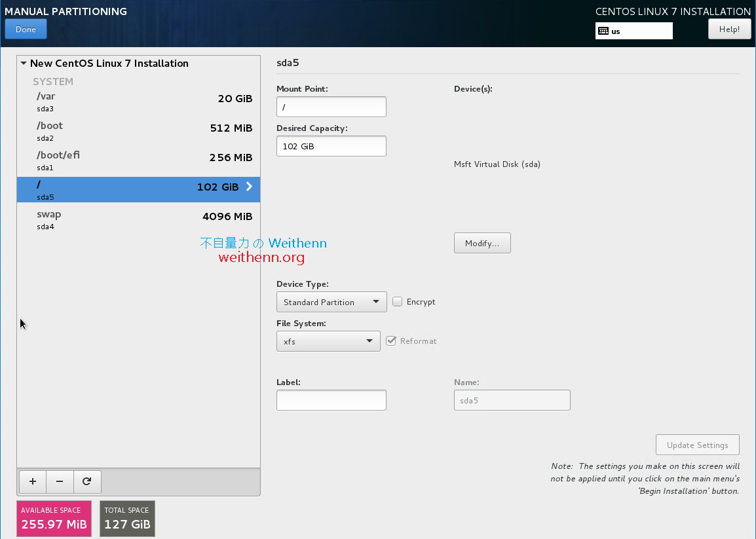Click the 256 MiB size of /boot/efi

pos(231,158)
